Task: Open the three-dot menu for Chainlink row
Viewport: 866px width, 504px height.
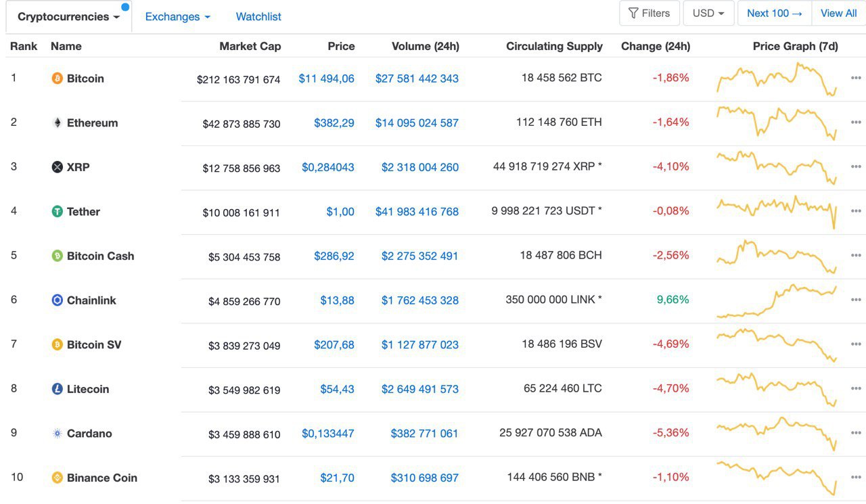Action: (856, 300)
